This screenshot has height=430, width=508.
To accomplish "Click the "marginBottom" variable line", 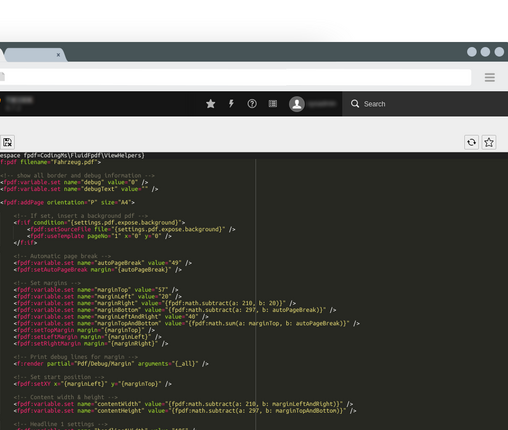I will pos(175,310).
